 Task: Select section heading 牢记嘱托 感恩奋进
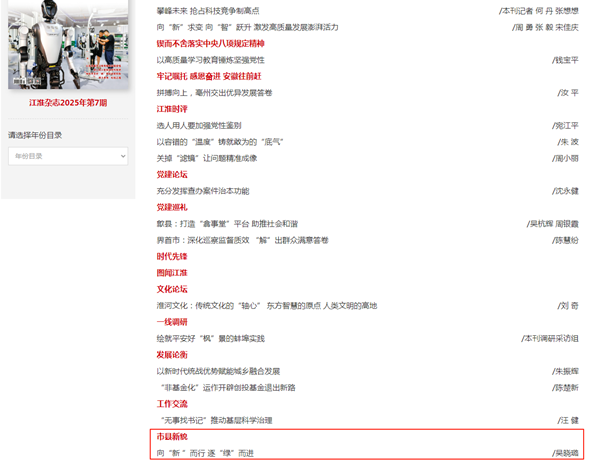(x=208, y=76)
